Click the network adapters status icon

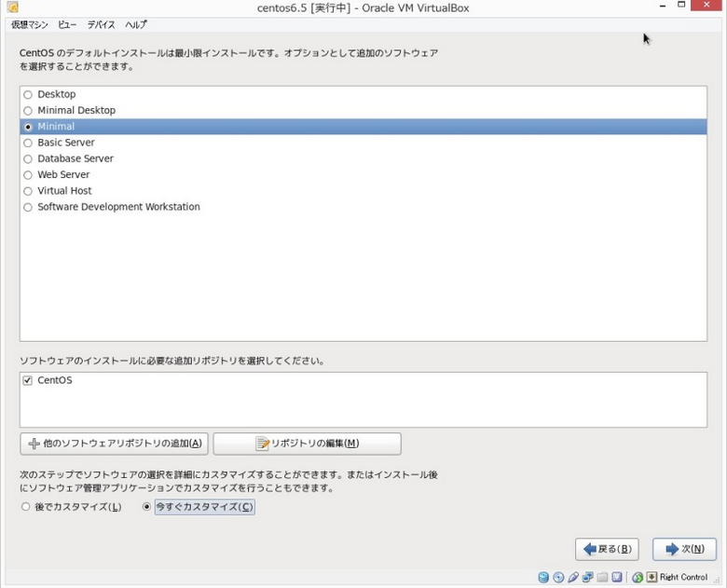click(587, 578)
